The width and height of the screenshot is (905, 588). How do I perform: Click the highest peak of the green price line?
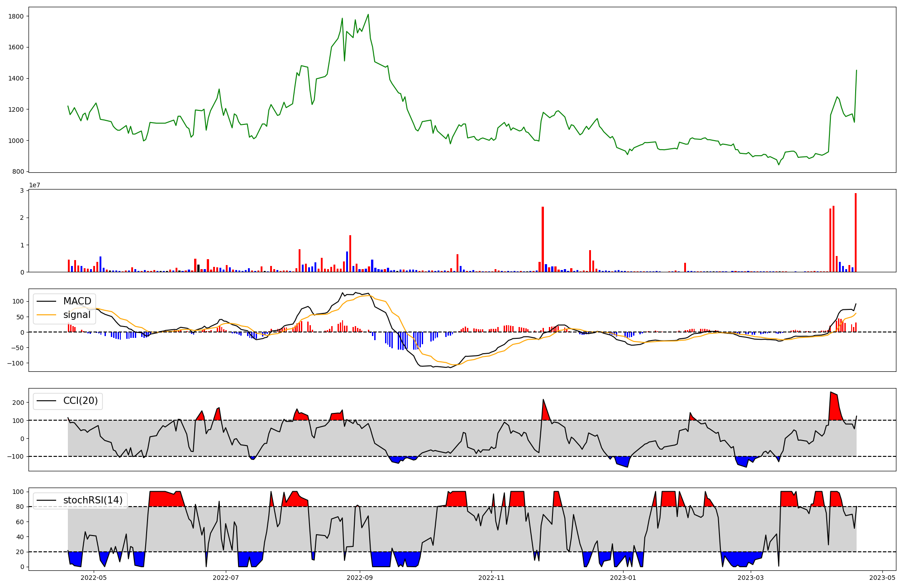pos(368,14)
